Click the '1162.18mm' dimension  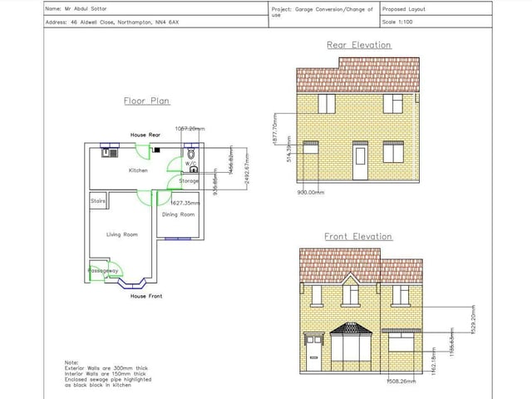(x=433, y=361)
